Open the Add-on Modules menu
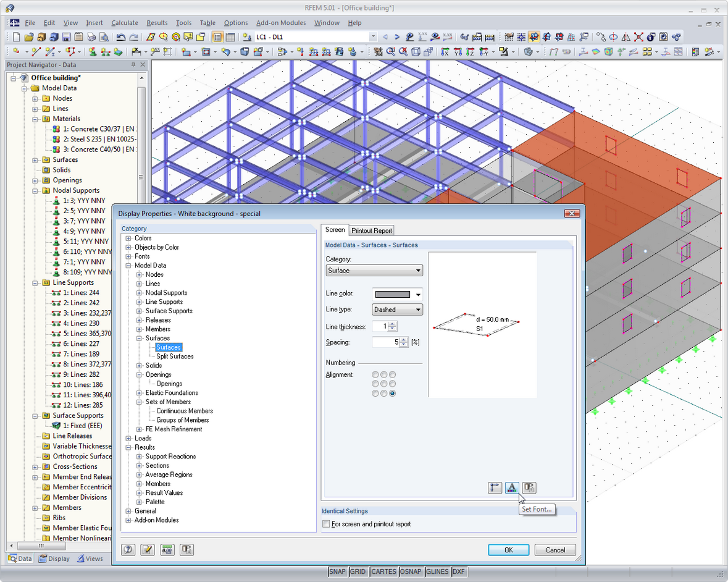Viewport: 728px width, 582px height. click(281, 23)
